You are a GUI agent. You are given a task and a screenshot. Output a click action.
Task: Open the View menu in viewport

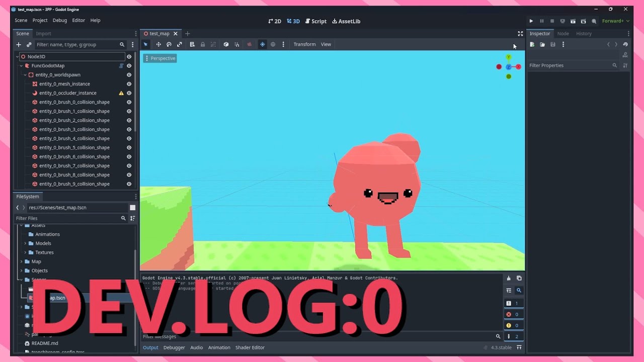tap(326, 44)
